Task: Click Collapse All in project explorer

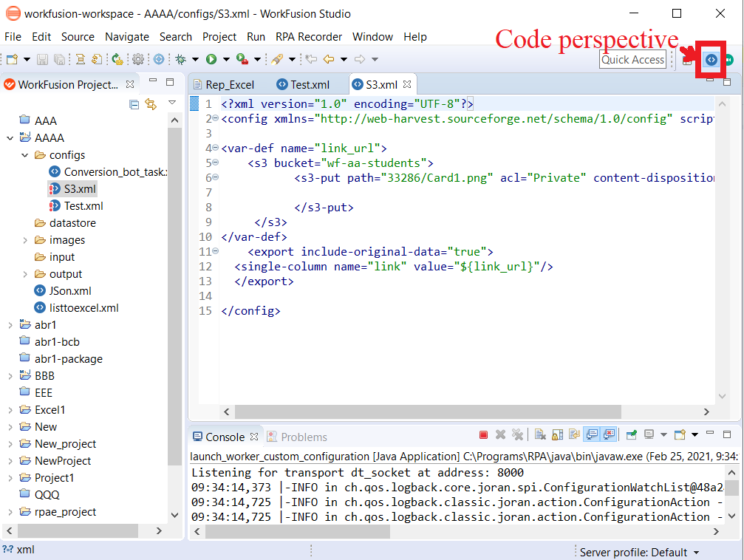Action: click(134, 104)
